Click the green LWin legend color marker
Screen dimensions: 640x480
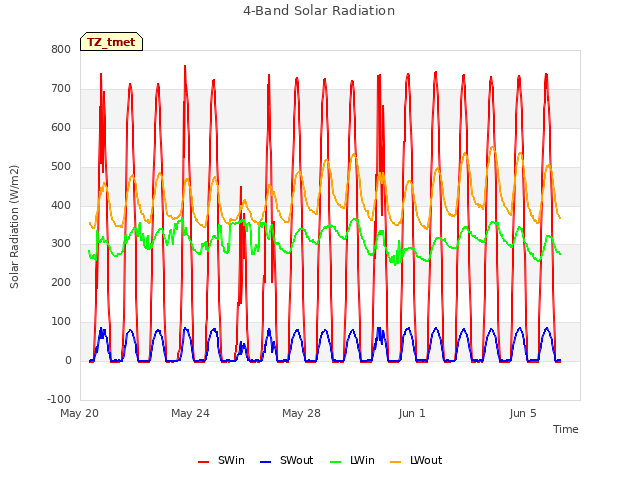click(x=335, y=462)
